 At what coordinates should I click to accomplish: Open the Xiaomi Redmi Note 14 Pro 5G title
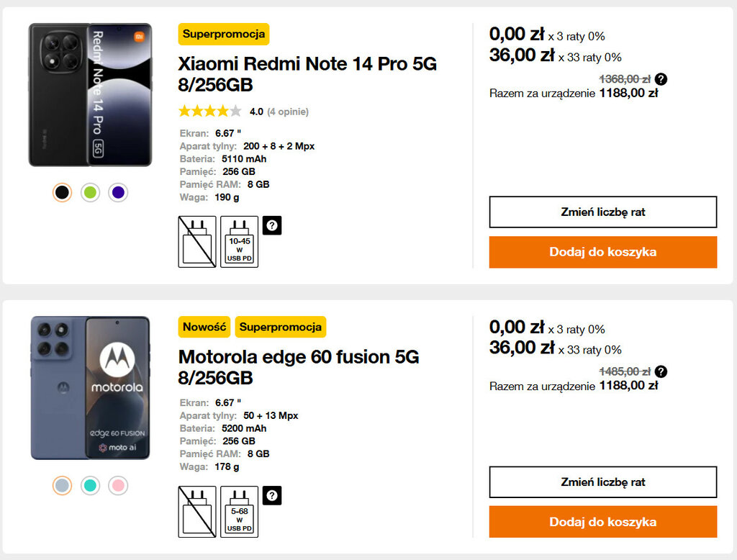point(307,74)
